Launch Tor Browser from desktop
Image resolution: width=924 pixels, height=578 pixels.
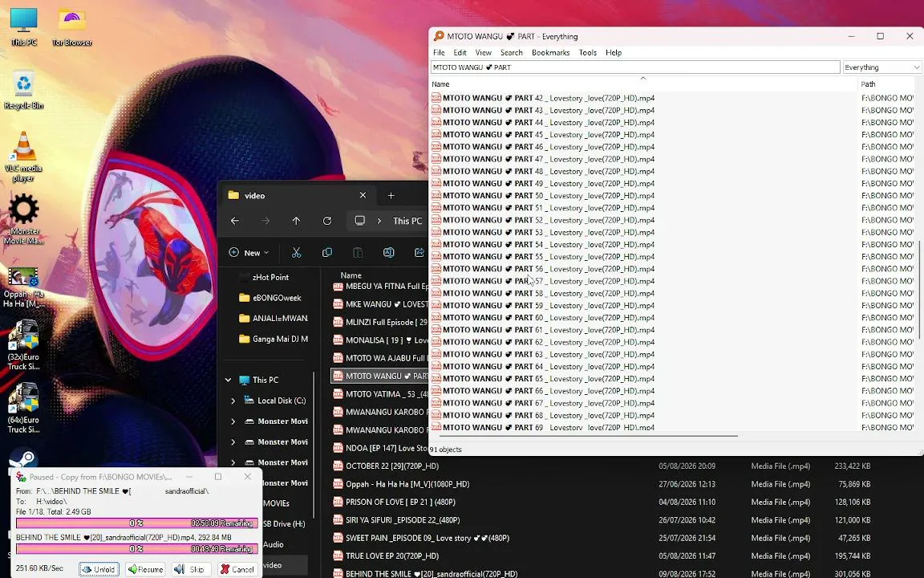pyautogui.click(x=72, y=26)
